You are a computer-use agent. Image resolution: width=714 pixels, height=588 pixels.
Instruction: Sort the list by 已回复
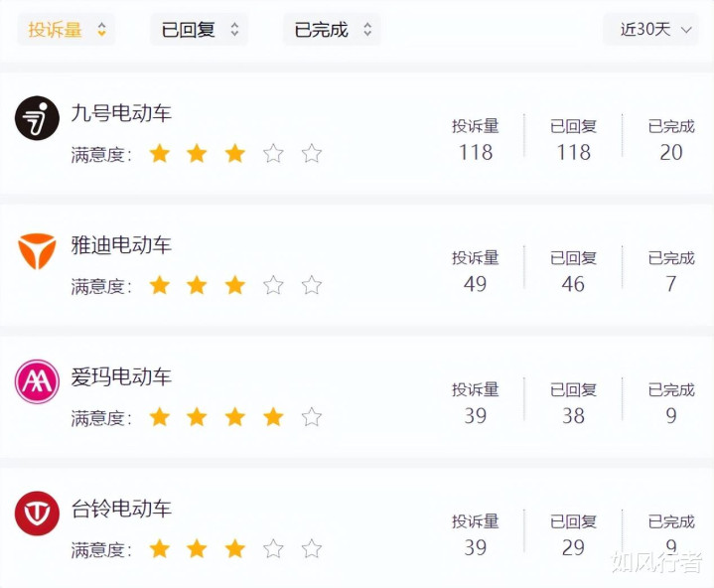point(199,30)
